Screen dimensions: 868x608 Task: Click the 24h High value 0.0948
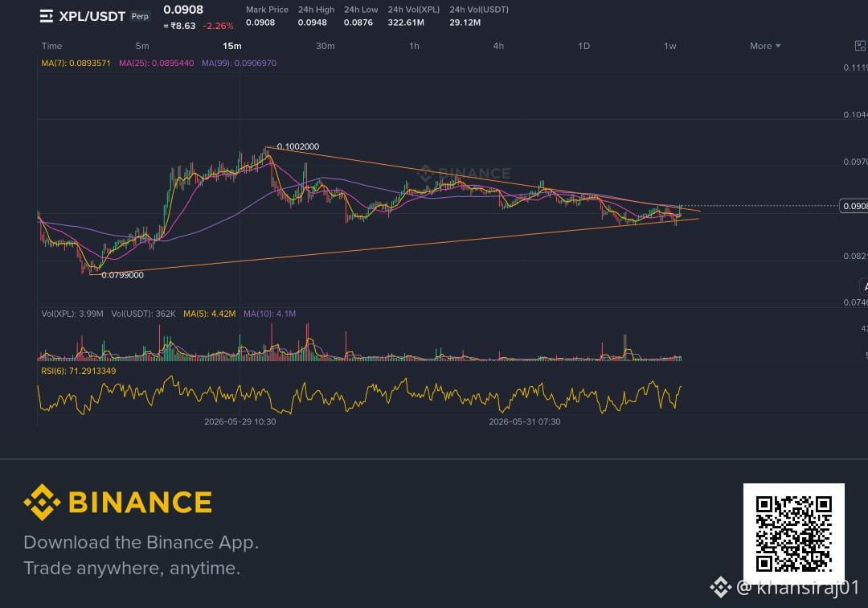click(312, 23)
